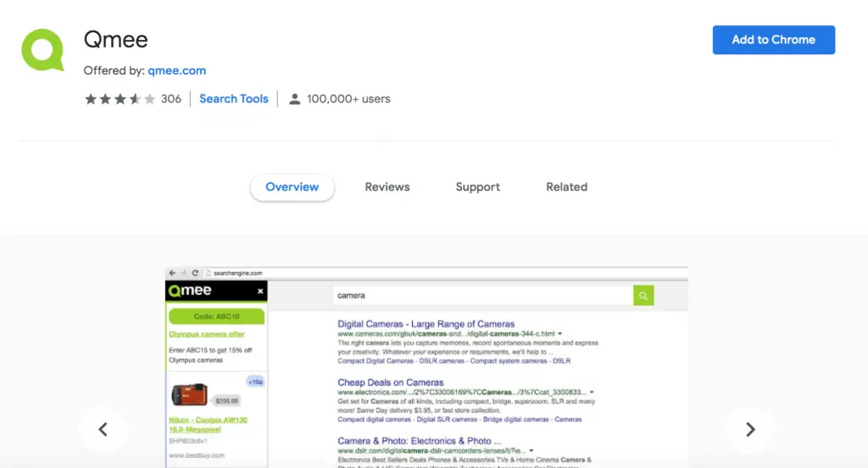Click the orange camera product image
This screenshot has width=868, height=468.
[189, 395]
